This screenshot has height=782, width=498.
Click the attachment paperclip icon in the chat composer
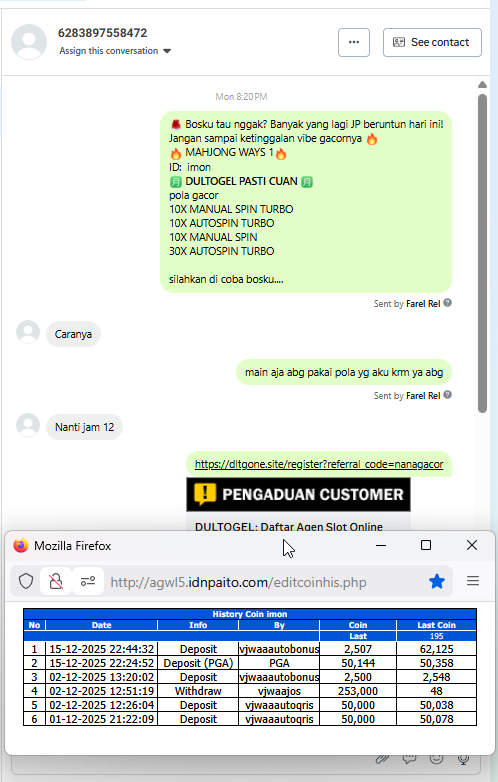click(x=382, y=759)
